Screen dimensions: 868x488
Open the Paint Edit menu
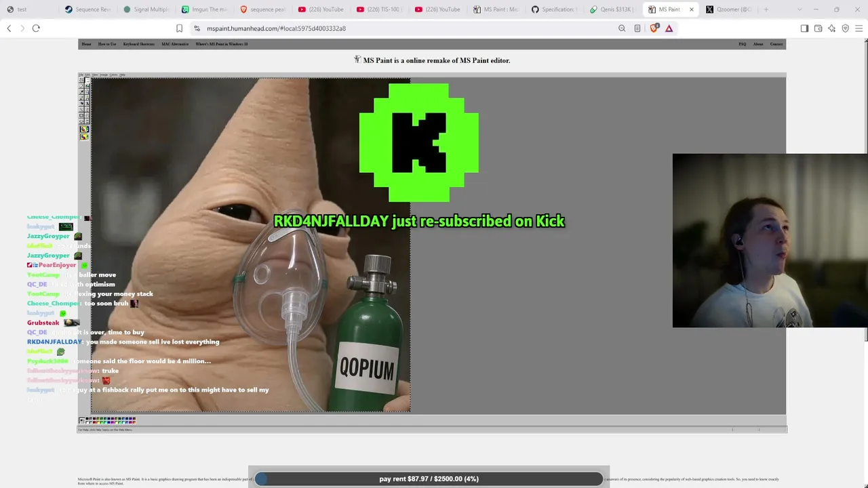pyautogui.click(x=87, y=75)
